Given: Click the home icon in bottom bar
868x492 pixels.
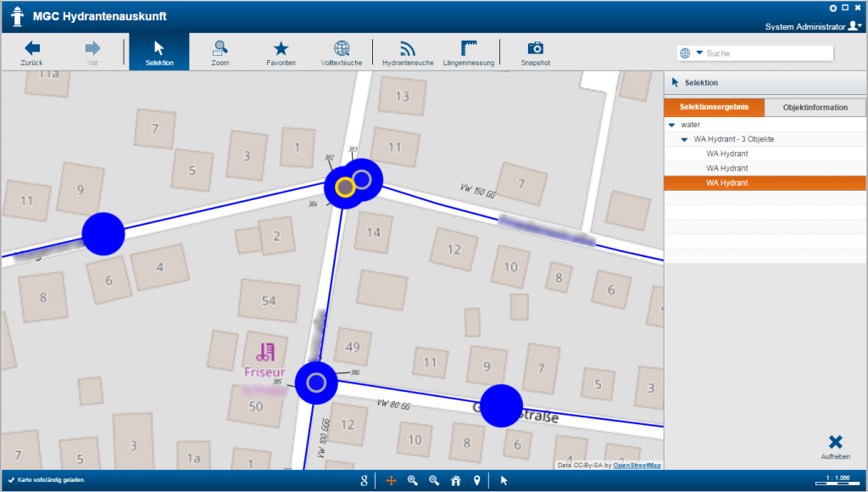Looking at the screenshot, I should [x=455, y=481].
